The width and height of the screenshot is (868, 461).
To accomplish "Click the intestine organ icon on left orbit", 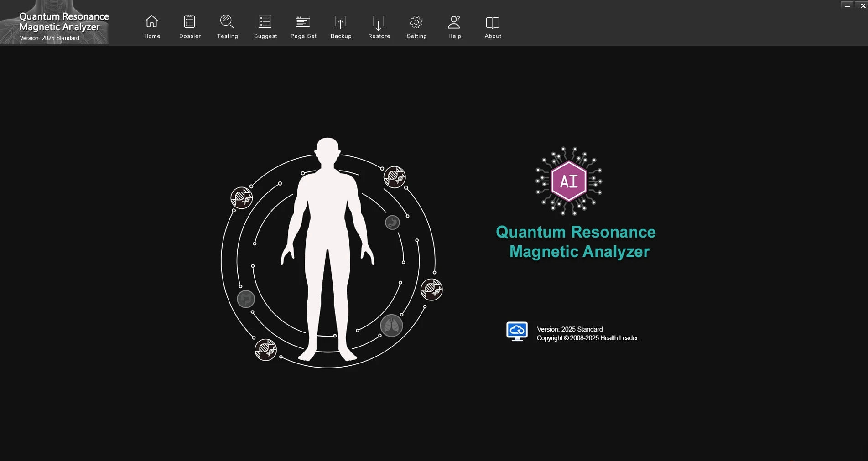I will [x=246, y=299].
